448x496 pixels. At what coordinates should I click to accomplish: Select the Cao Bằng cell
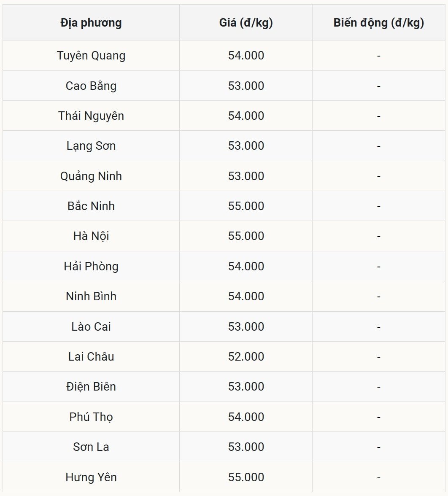91,86
